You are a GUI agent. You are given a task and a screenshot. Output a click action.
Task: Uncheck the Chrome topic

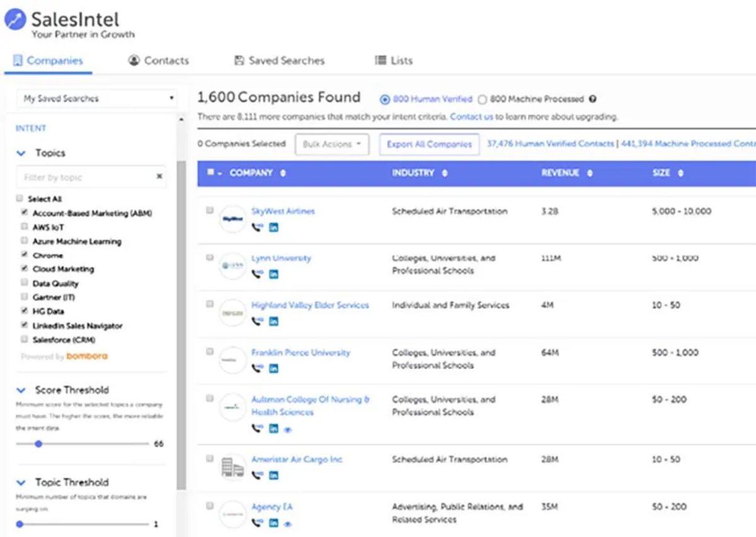24,255
